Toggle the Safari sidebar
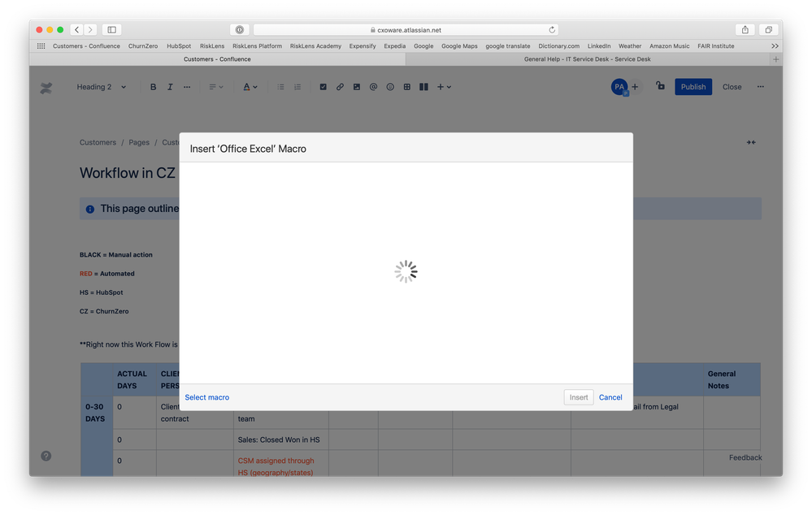The width and height of the screenshot is (812, 515). 111,30
